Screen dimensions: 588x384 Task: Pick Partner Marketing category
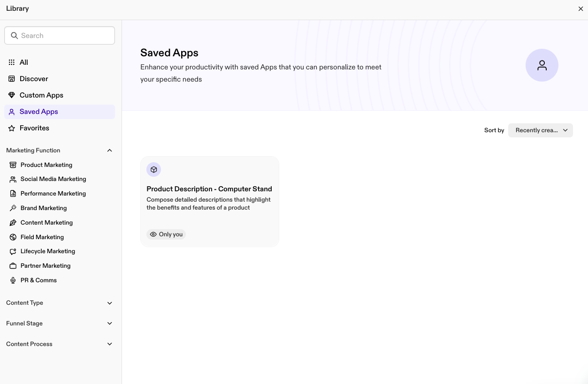pos(46,266)
